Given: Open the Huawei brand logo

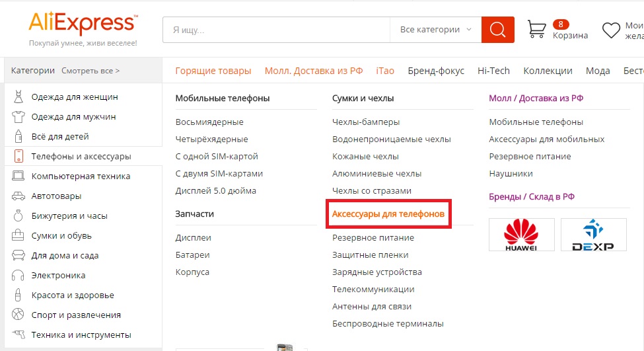Looking at the screenshot, I should (x=522, y=235).
